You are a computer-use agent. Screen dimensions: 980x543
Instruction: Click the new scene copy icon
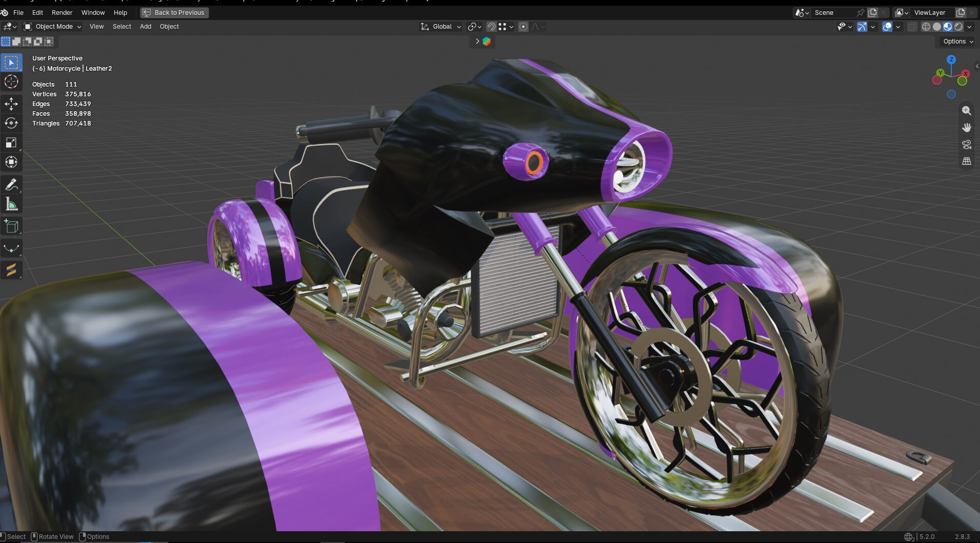872,12
